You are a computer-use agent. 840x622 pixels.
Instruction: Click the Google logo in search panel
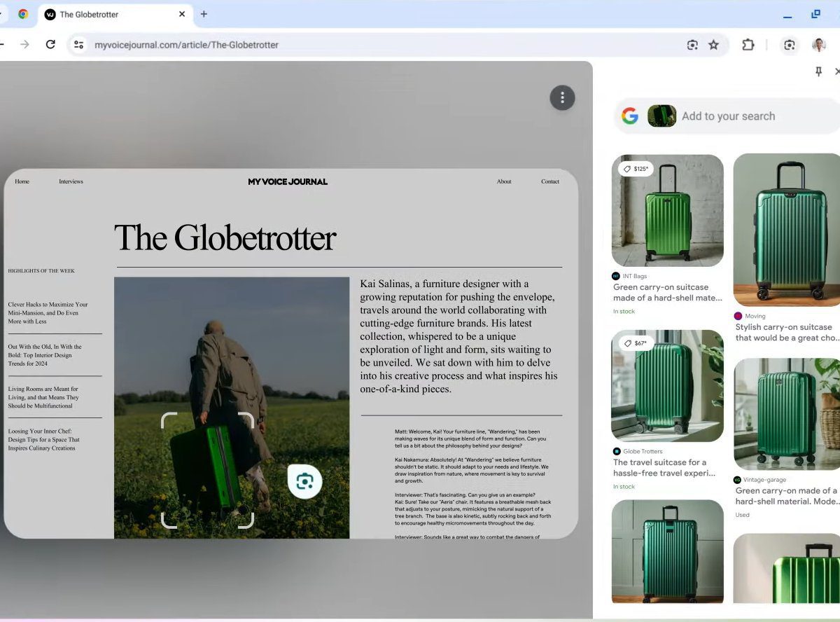(630, 116)
